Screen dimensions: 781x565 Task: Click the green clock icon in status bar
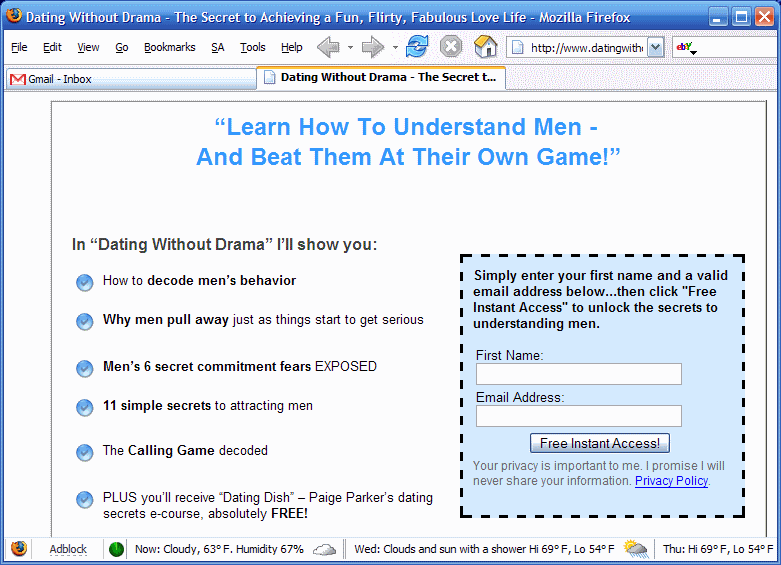[x=116, y=549]
